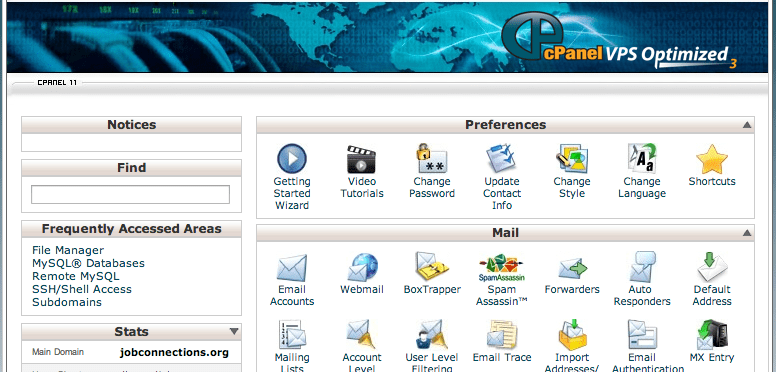The height and width of the screenshot is (372, 776).
Task: Click the MX Entry icon
Action: pyautogui.click(x=712, y=335)
